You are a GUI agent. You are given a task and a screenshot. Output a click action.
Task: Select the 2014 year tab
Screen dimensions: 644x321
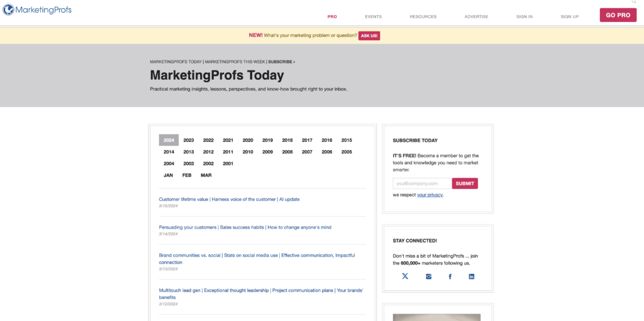click(169, 152)
